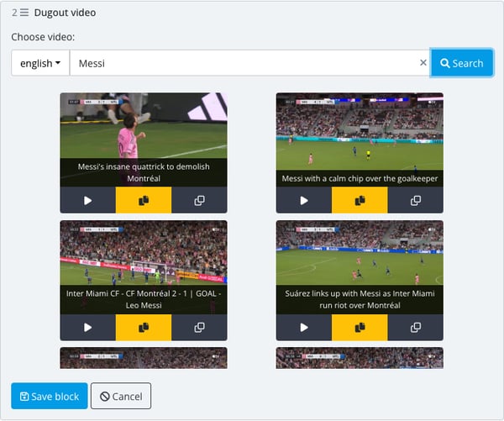Click yellow embed icon under 'Suárez links up' video
504x421 pixels.
(x=360, y=328)
